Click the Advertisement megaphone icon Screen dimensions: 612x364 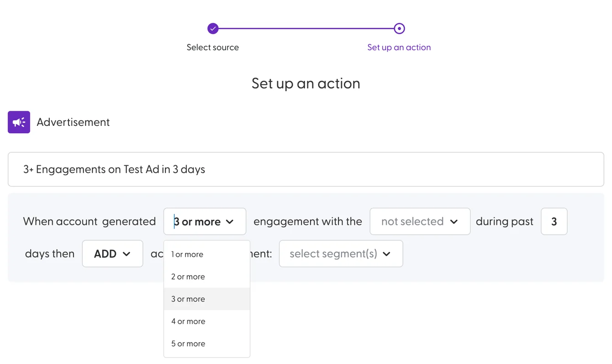tap(19, 122)
